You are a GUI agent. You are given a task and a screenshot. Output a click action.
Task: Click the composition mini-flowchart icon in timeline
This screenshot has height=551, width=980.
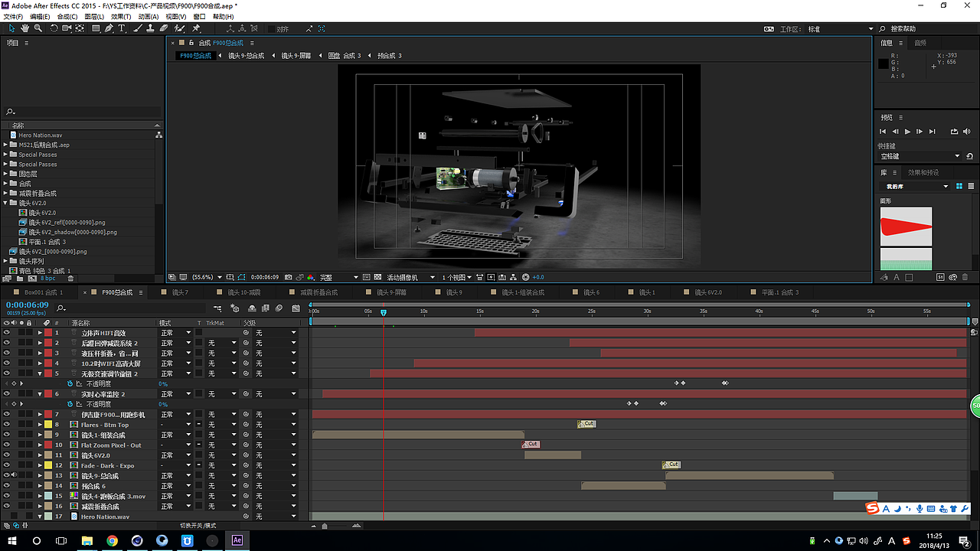[217, 308]
